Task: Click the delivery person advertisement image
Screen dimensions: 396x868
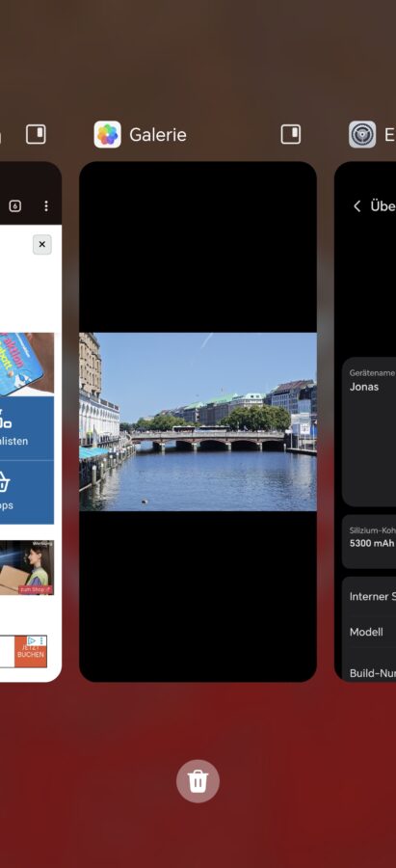Action: coord(27,567)
